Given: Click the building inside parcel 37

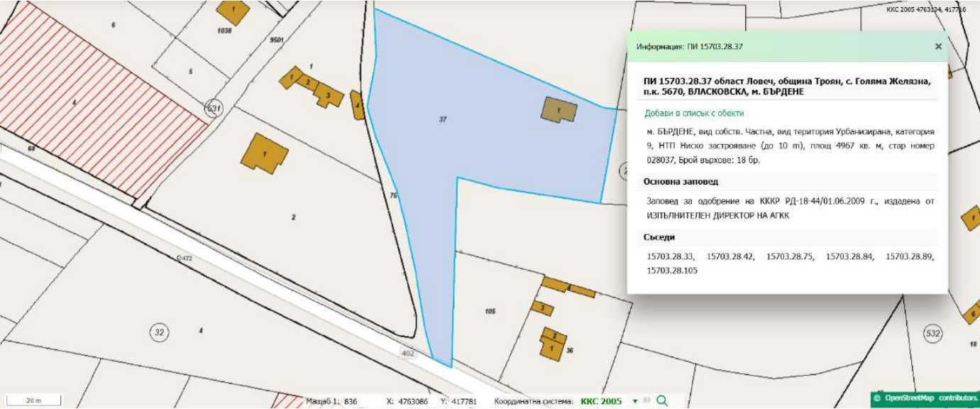Looking at the screenshot, I should (559, 109).
